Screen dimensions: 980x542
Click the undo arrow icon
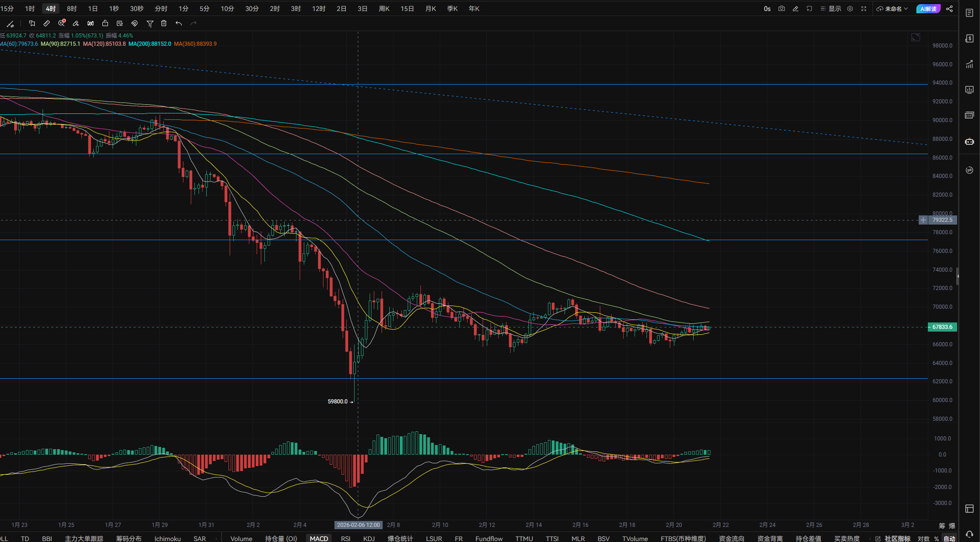point(178,23)
